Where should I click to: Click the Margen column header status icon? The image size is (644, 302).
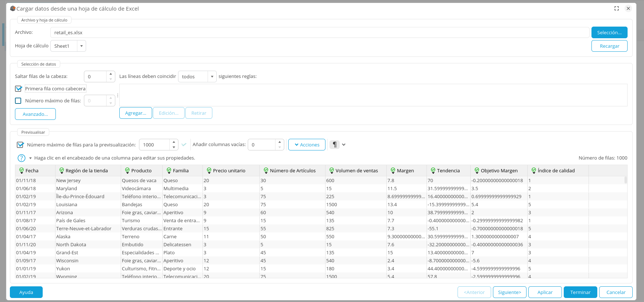393,170
